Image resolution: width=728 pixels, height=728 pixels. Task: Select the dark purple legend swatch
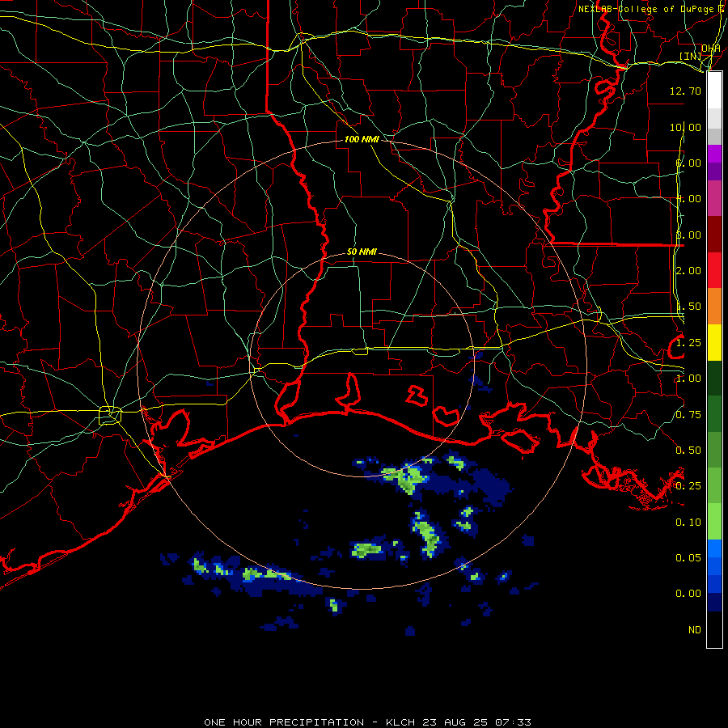click(714, 171)
